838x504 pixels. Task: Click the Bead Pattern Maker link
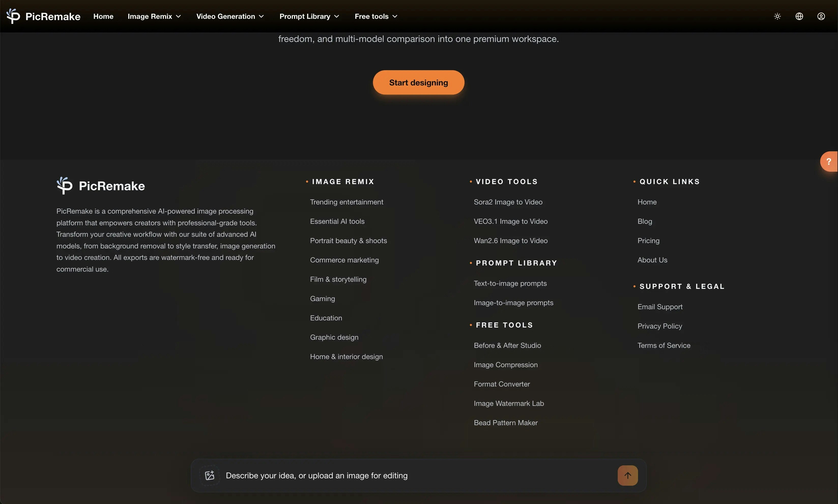coord(505,422)
